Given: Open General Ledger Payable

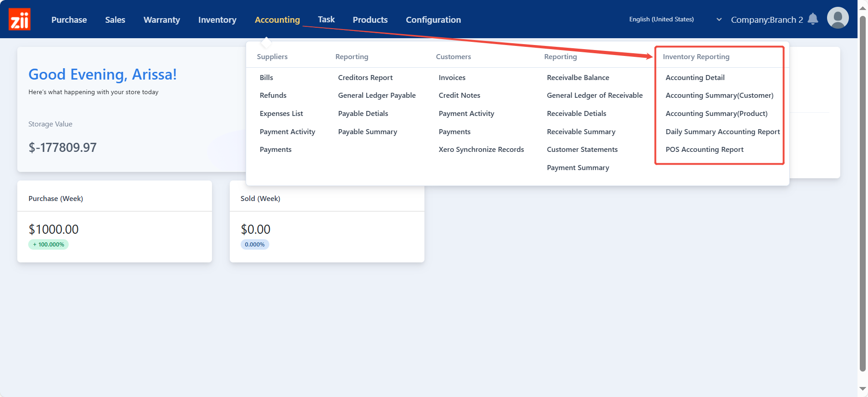Looking at the screenshot, I should 377,95.
